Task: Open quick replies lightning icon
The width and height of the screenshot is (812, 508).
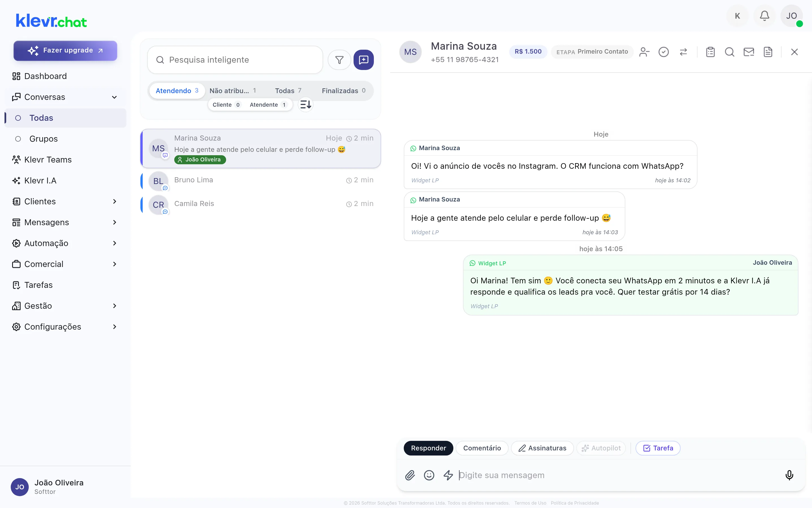Action: tap(448, 475)
